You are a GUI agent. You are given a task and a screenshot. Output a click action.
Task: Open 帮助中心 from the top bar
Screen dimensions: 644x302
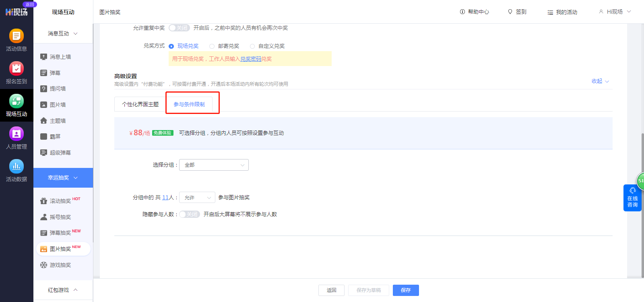click(x=475, y=12)
